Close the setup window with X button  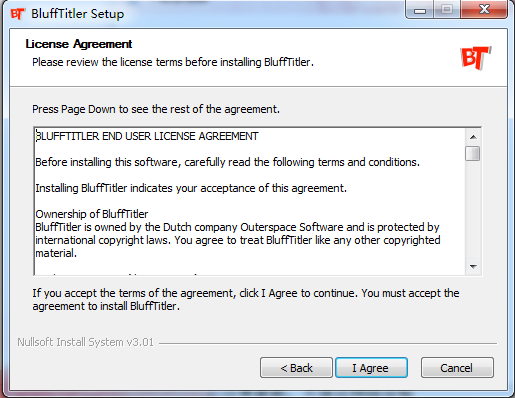[x=484, y=10]
